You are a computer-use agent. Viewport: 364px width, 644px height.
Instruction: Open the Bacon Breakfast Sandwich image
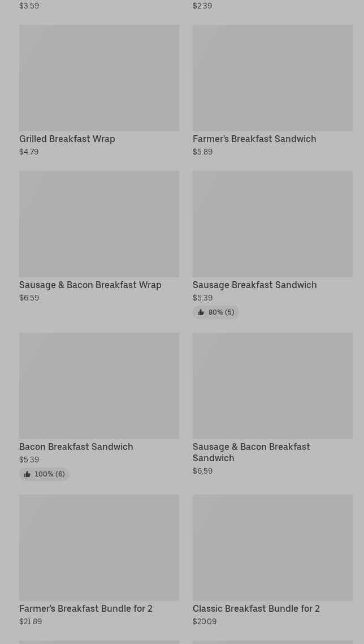(99, 386)
